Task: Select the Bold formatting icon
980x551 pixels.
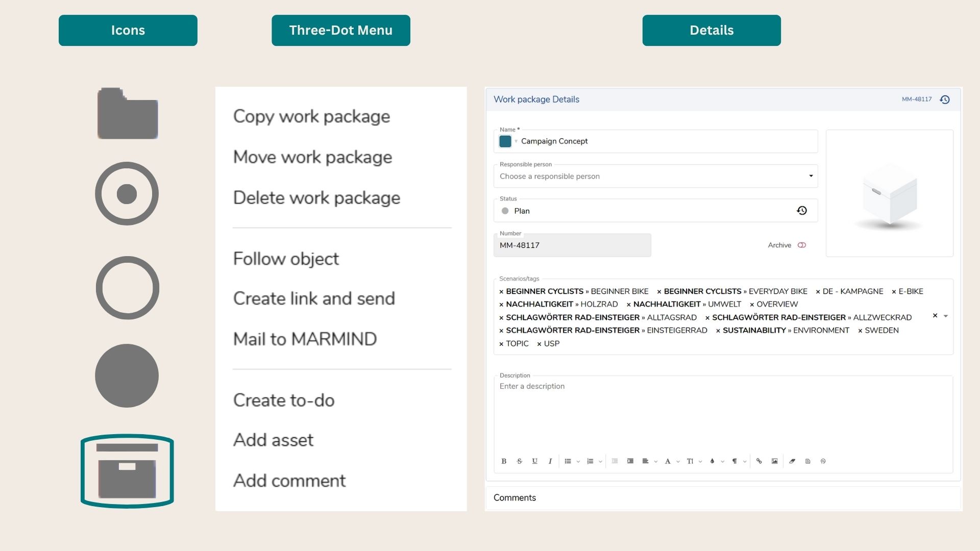Action: tap(504, 461)
